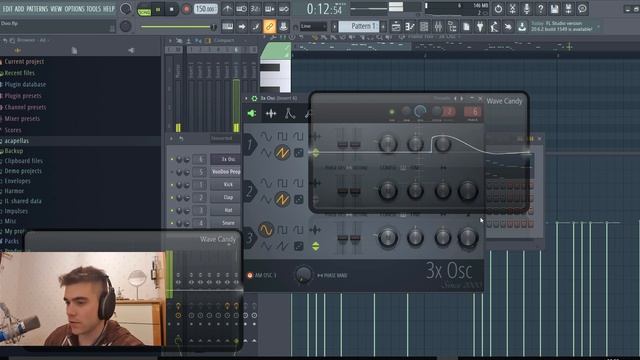Select the 3x Osc channel button
The image size is (640, 360).
[226, 159]
